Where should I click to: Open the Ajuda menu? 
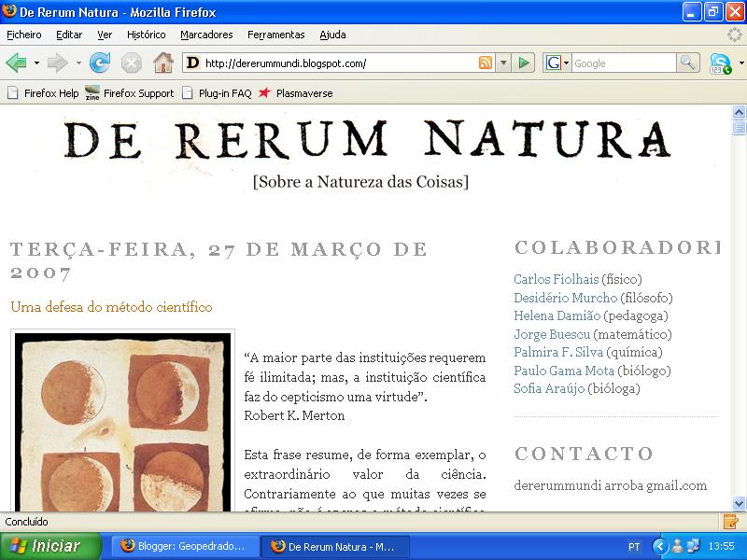click(x=332, y=35)
